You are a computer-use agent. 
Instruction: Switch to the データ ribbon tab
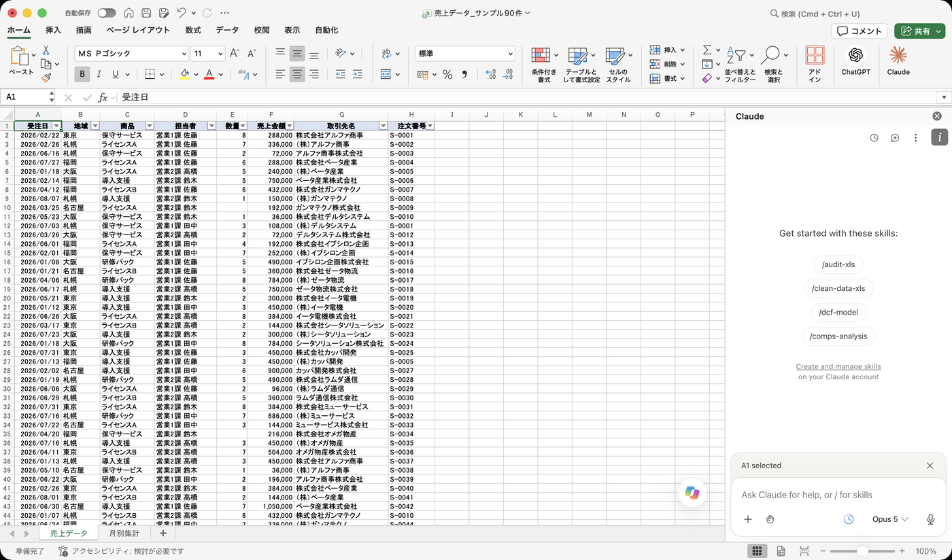click(227, 31)
